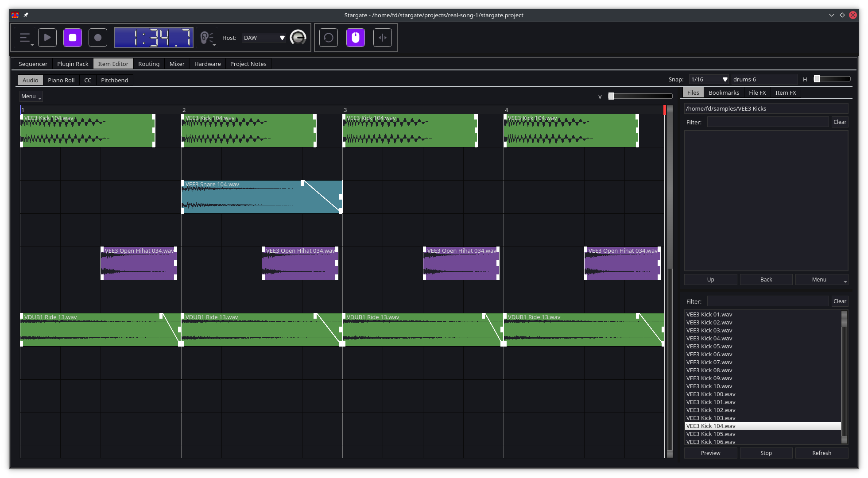Select the Audio editor sub-tab
This screenshot has width=868, height=478.
tap(31, 80)
